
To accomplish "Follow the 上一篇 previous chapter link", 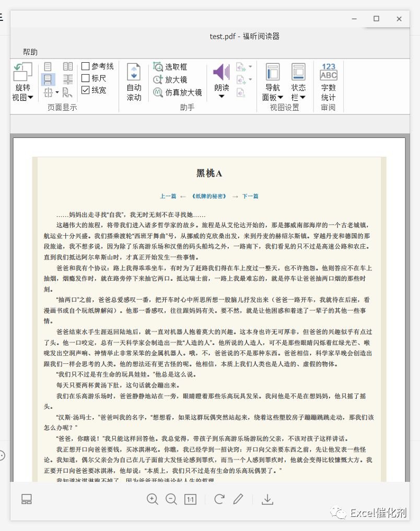I will point(168,196).
